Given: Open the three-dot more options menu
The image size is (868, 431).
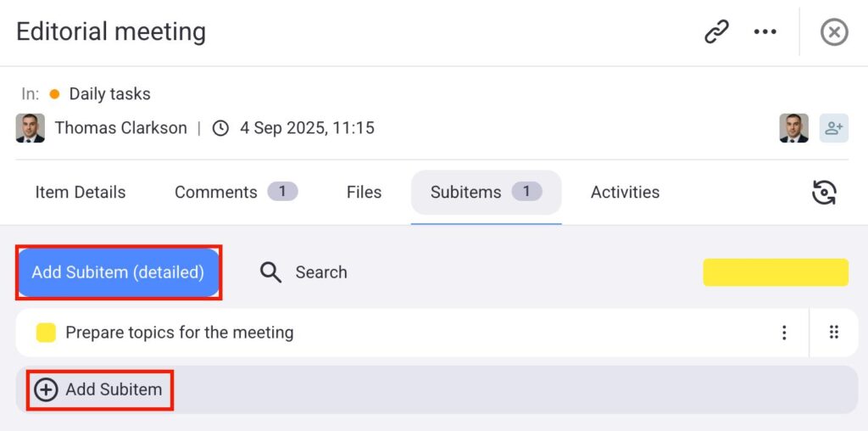Looking at the screenshot, I should click(x=765, y=32).
